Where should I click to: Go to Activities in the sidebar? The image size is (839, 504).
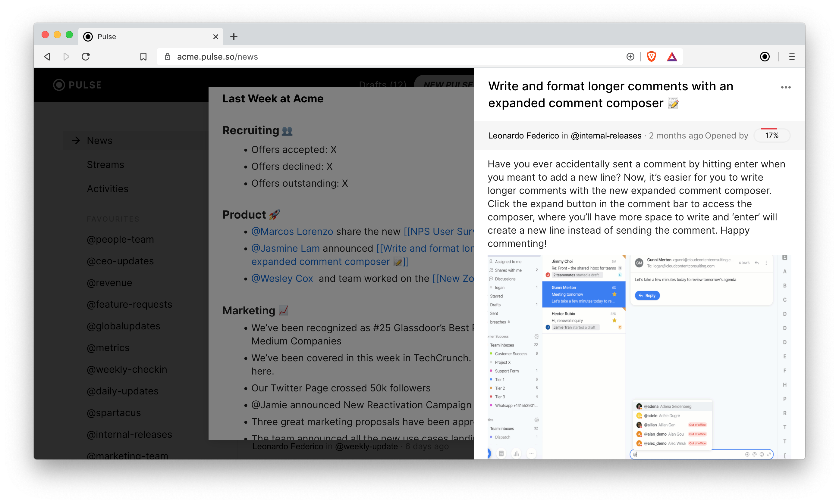[107, 188]
